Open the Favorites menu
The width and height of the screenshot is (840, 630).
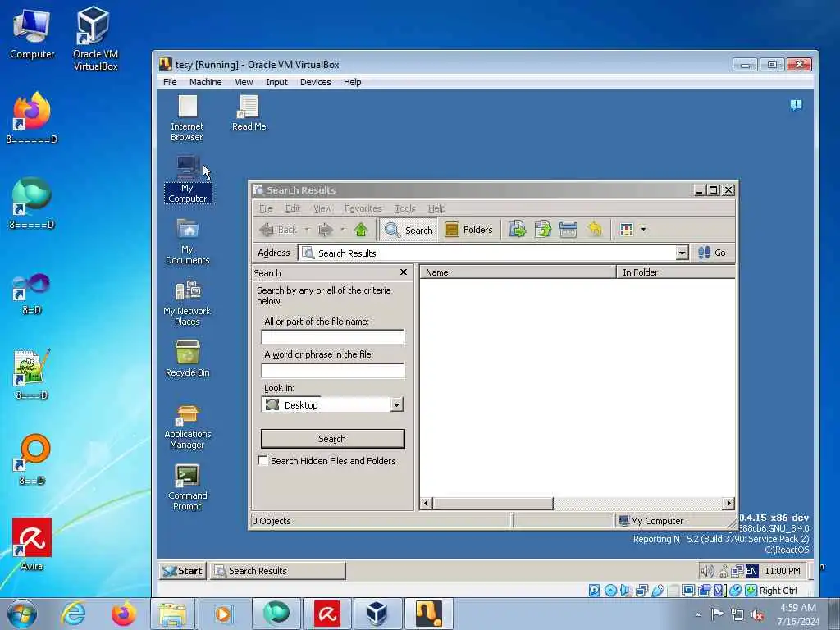pos(363,208)
